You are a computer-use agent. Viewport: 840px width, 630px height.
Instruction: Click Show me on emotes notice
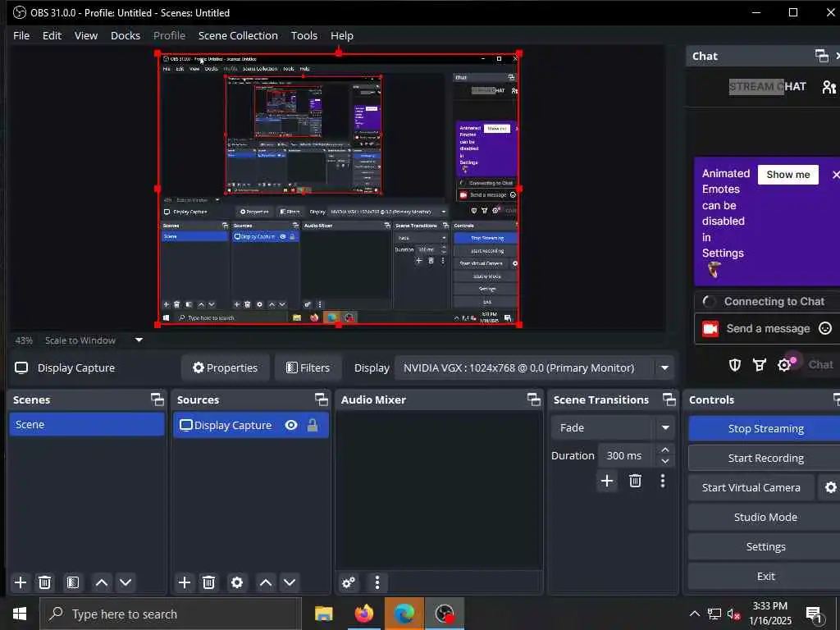point(788,175)
